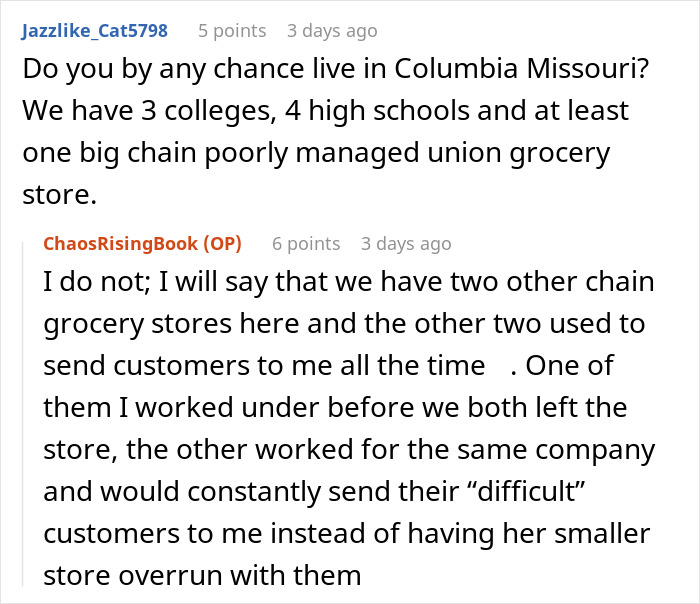This screenshot has width=700, height=604.
Task: Open Jazzlike_Cat5798's user profile
Action: tap(93, 31)
